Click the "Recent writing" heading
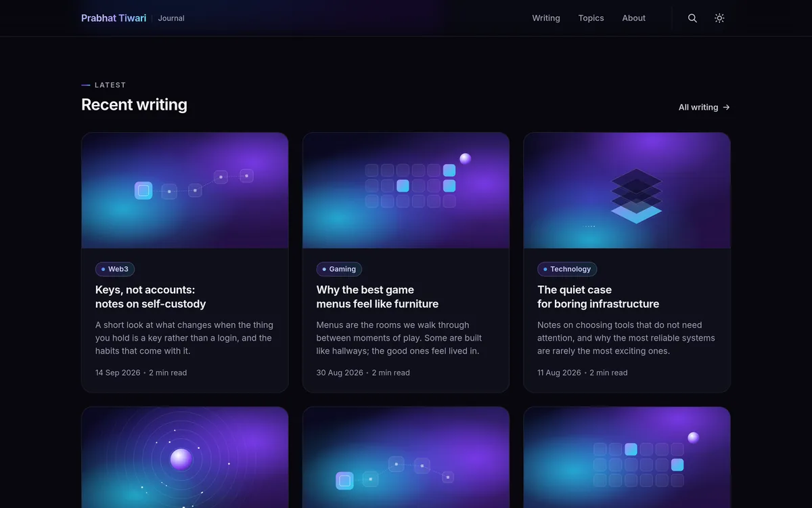 point(134,104)
